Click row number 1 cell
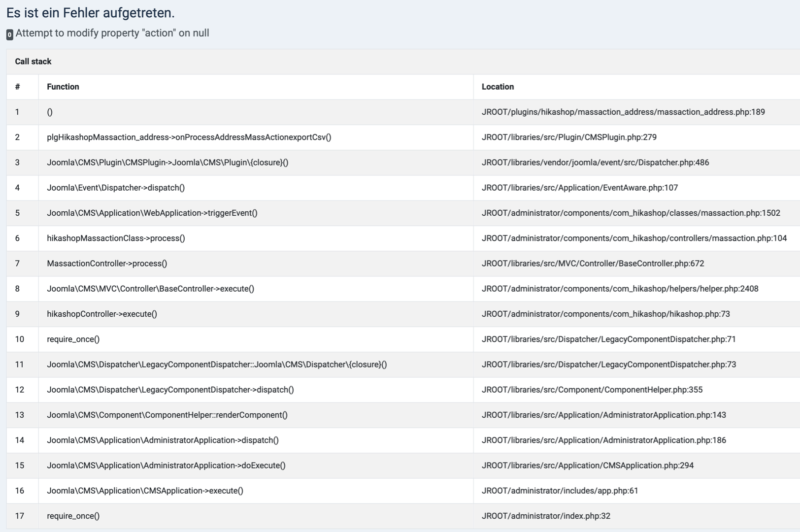Image resolution: width=800 pixels, height=532 pixels. 23,112
